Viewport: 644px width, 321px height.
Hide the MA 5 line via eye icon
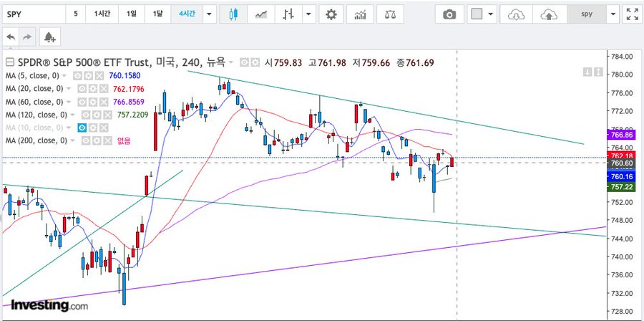[x=77, y=76]
